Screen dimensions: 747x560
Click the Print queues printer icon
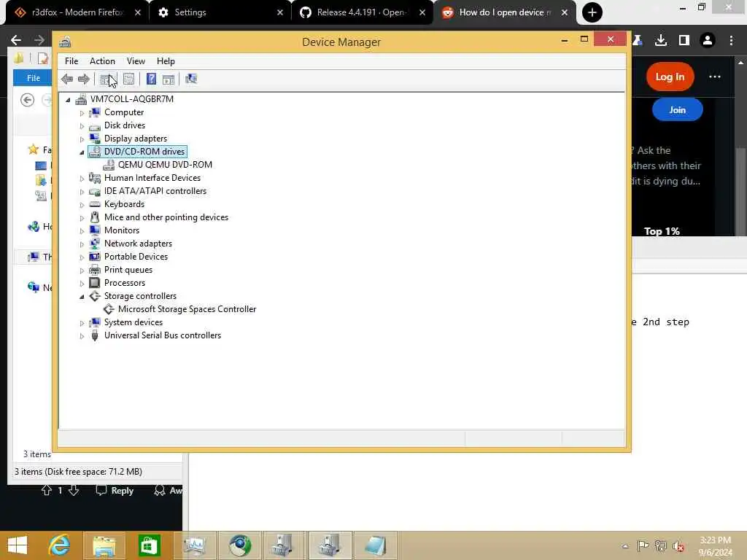pos(95,270)
